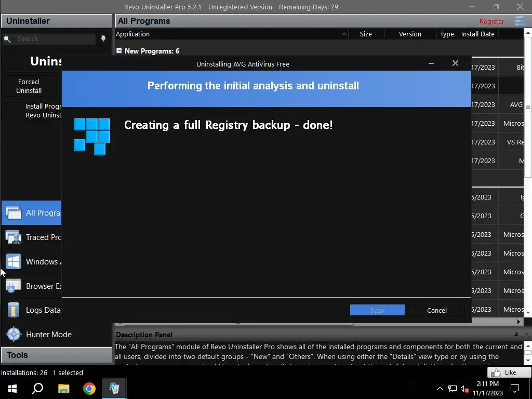Click the Revo blue squares logo
Image resolution: width=532 pixels, height=399 pixels.
92,137
